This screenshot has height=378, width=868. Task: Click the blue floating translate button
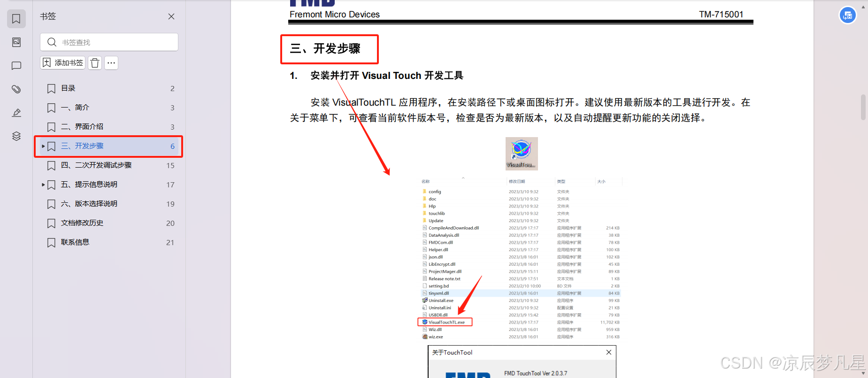click(847, 15)
